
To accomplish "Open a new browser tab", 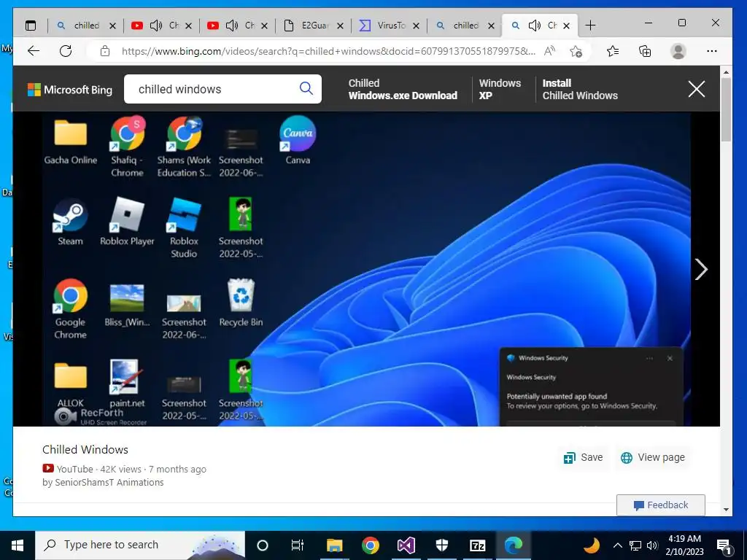I will point(590,26).
